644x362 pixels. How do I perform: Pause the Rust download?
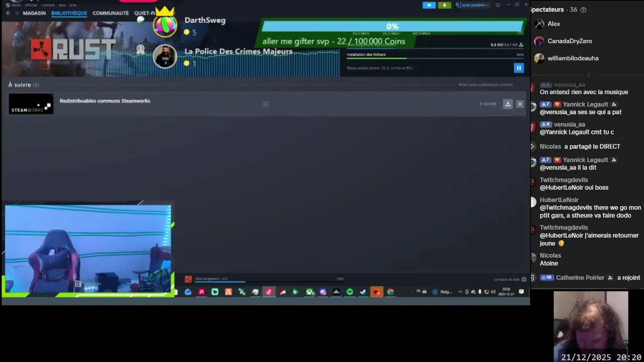519,68
